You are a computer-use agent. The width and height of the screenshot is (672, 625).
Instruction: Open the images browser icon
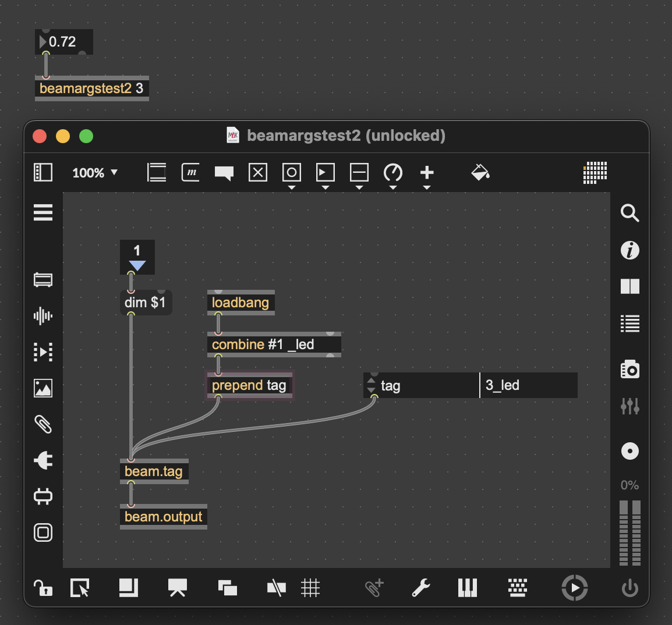tap(43, 388)
